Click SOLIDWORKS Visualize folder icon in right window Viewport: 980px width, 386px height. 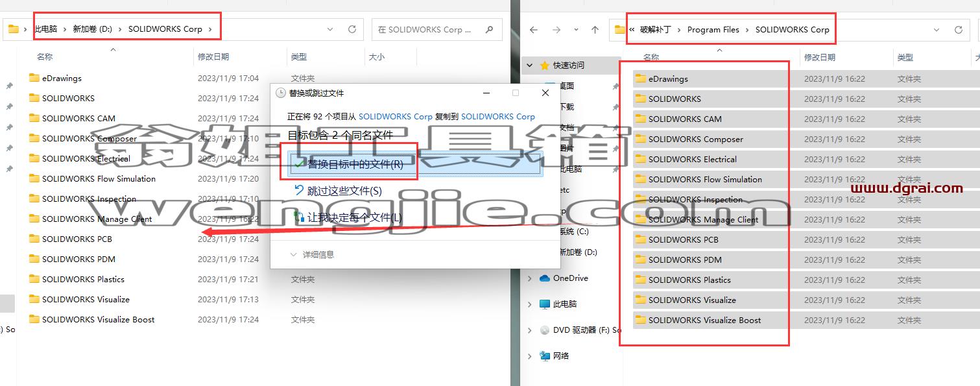641,300
